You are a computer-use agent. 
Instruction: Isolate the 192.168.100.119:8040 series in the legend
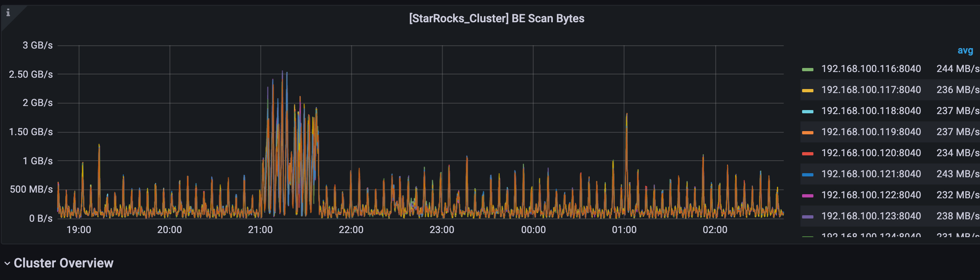[x=871, y=132]
